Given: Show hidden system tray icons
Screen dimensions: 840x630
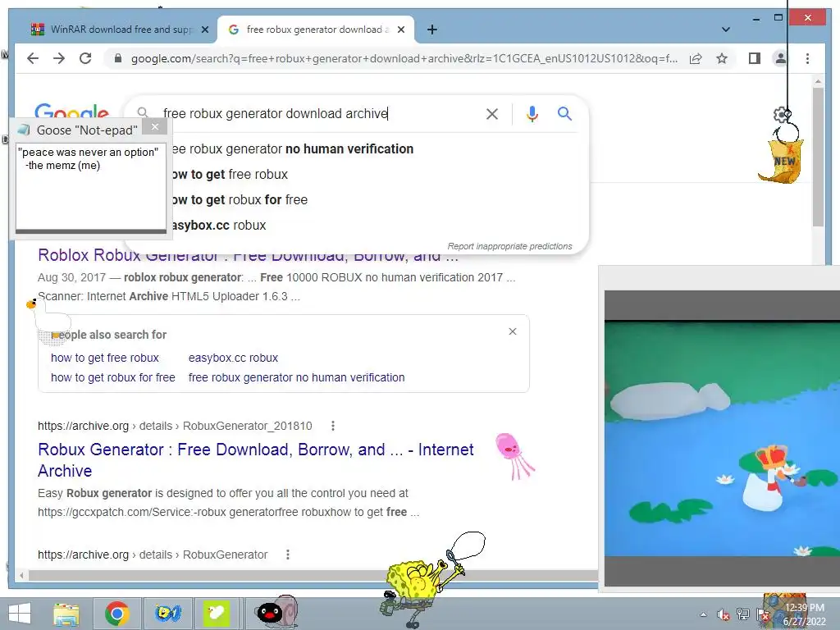Looking at the screenshot, I should click(703, 614).
